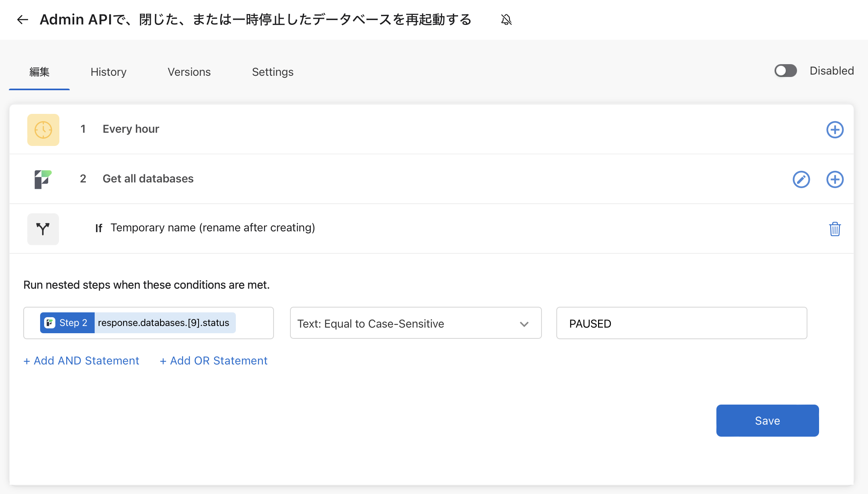Add a step after Every hour
Viewport: 868px width, 494px height.
(x=835, y=130)
